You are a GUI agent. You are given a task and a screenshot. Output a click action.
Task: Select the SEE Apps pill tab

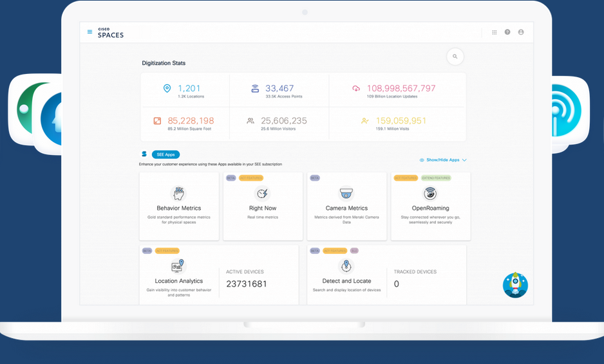click(x=165, y=154)
